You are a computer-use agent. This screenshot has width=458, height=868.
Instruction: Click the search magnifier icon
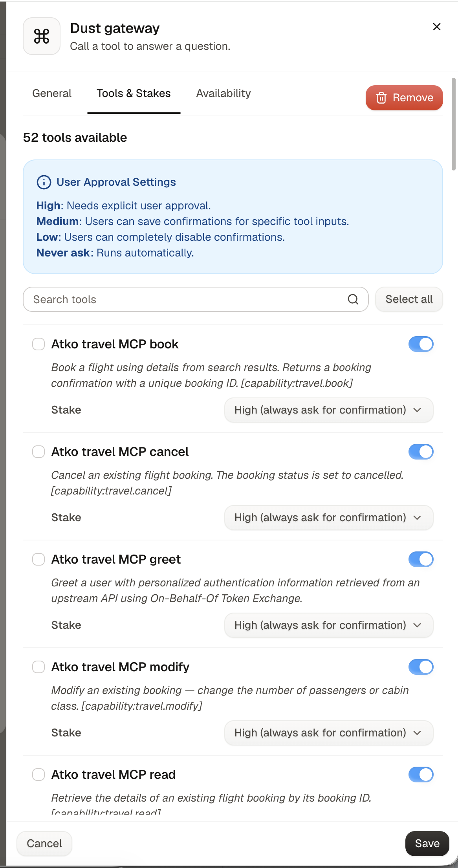(353, 299)
